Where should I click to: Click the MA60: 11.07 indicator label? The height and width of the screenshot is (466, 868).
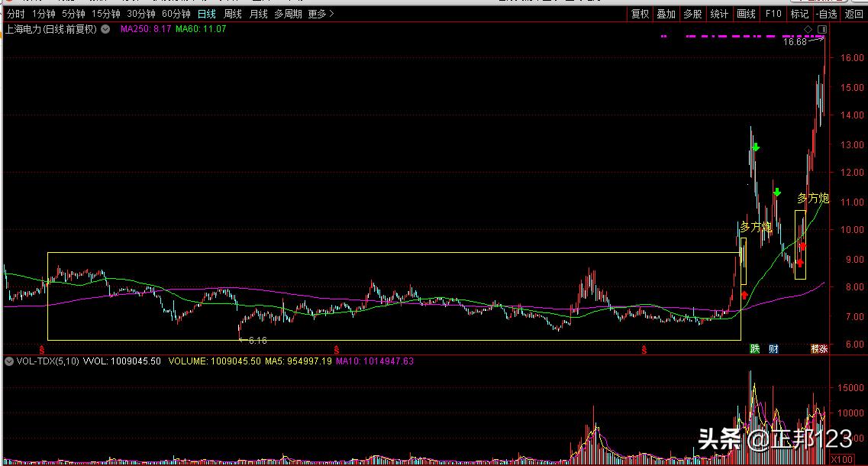click(x=201, y=29)
